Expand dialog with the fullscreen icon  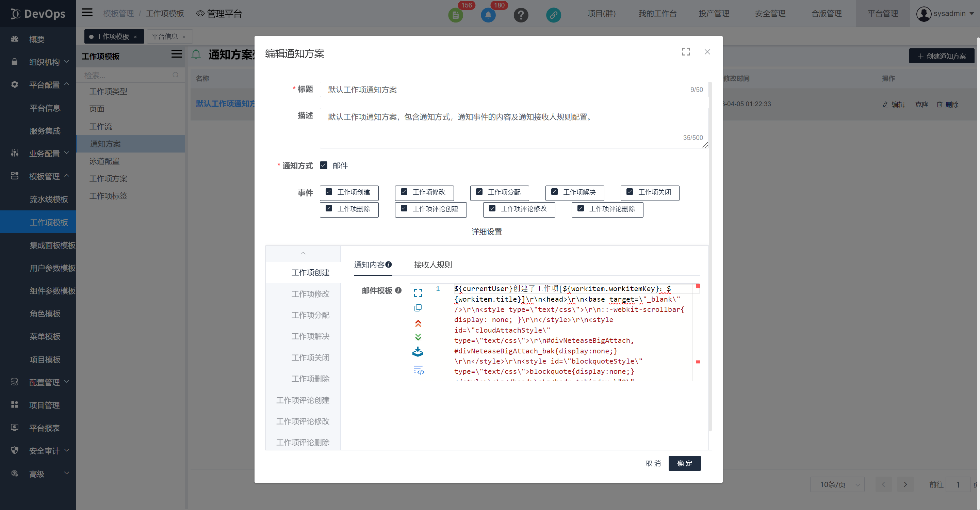[x=686, y=52]
